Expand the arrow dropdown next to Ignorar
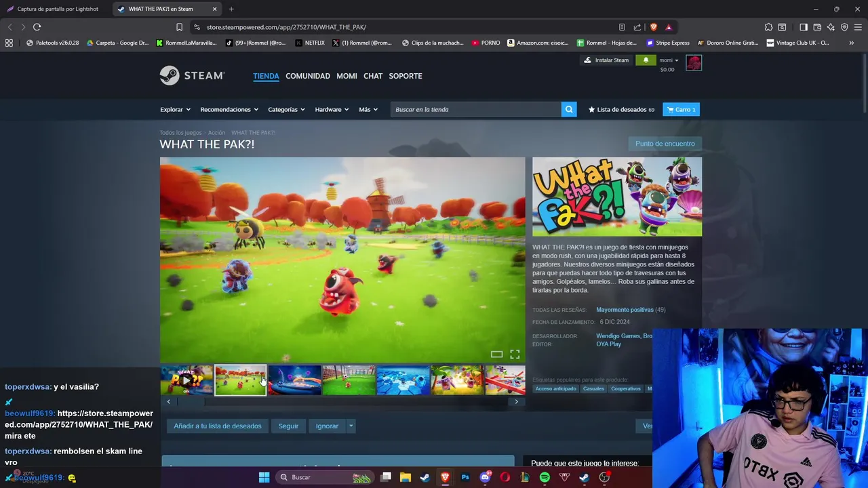 [351, 426]
